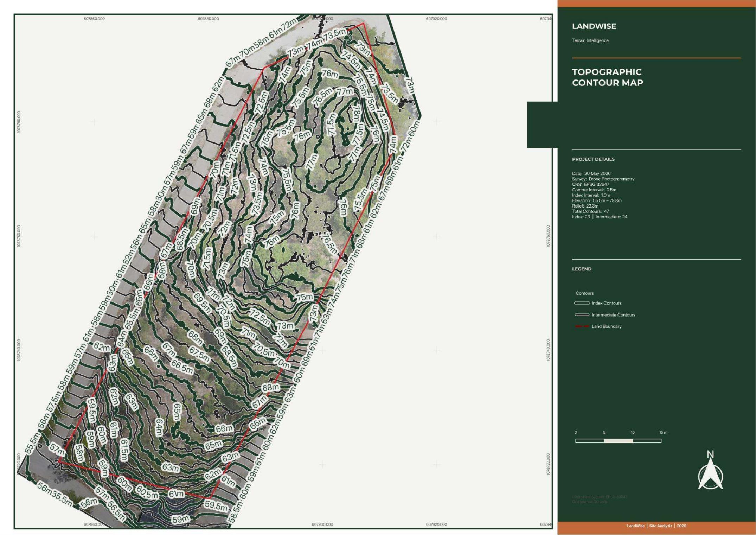Click the Contour Interval 0.5m detail line

pyautogui.click(x=594, y=190)
